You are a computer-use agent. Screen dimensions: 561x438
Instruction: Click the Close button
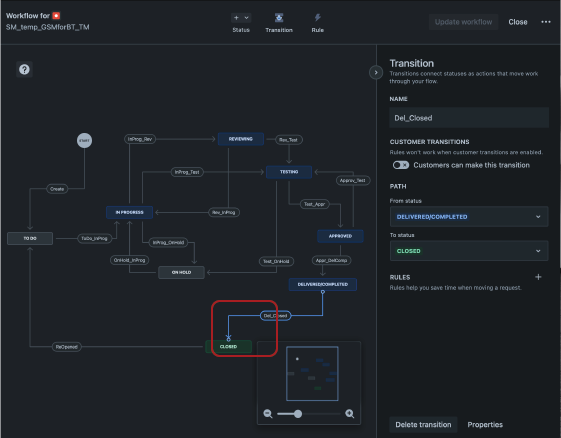(518, 22)
